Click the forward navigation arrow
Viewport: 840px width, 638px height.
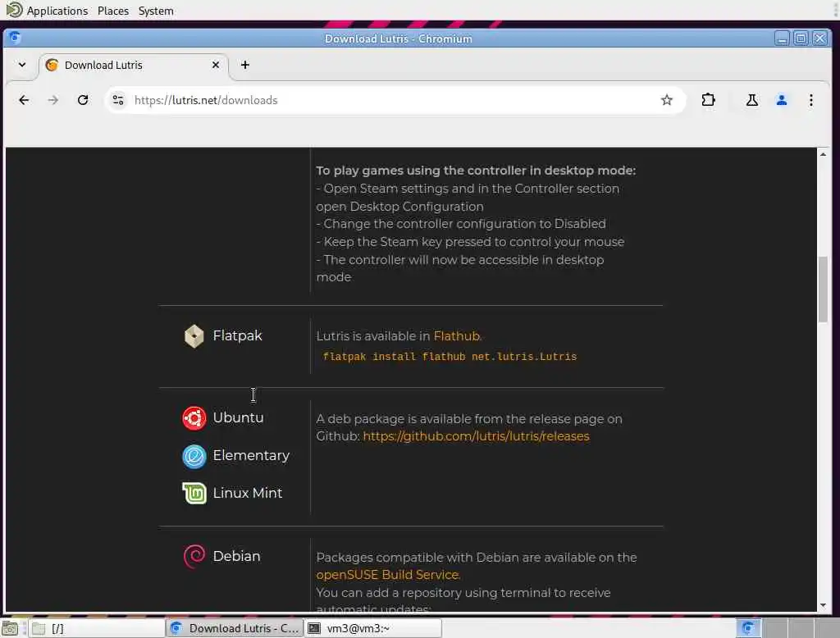tap(53, 100)
